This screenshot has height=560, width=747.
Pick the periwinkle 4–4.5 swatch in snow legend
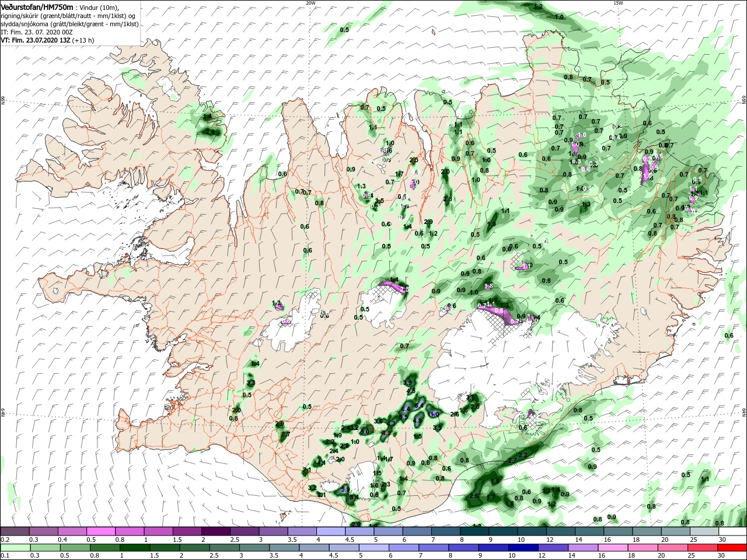click(x=330, y=531)
